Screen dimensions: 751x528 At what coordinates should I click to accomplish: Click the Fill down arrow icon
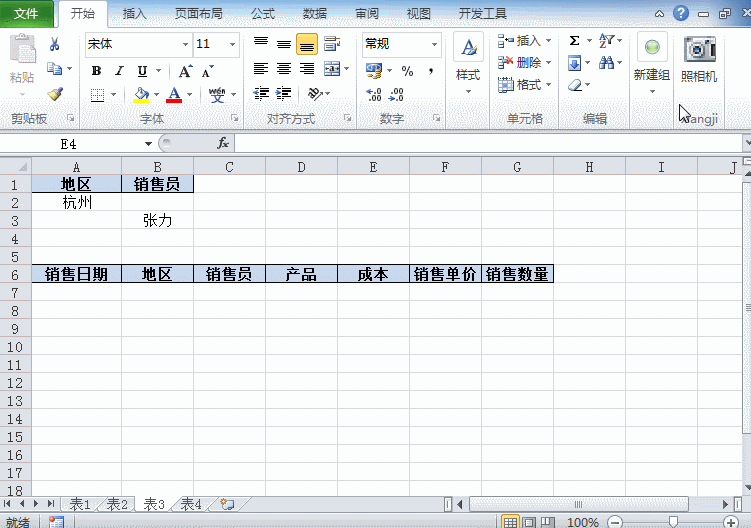point(574,63)
